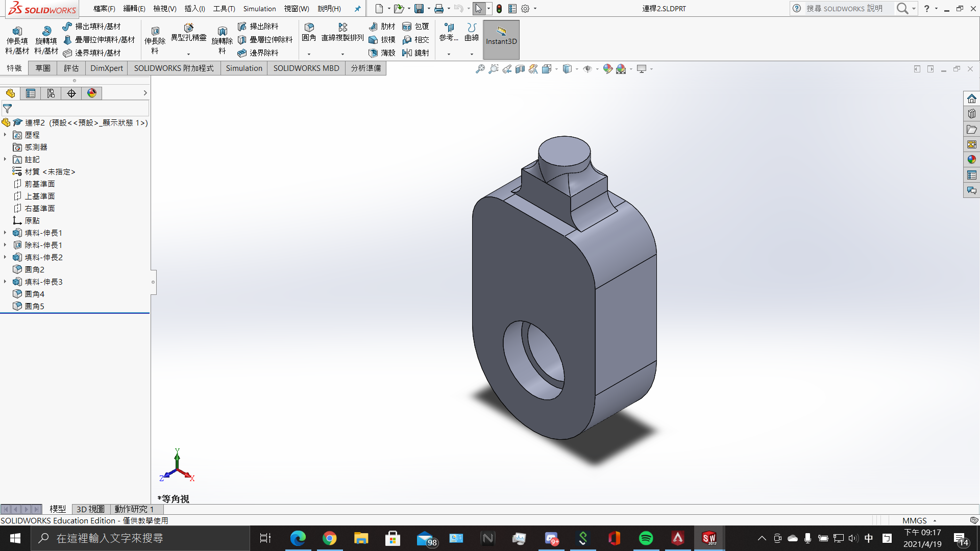The image size is (980, 551).
Task: Toggle the Hide/Show Items eye icon
Action: pos(587,69)
